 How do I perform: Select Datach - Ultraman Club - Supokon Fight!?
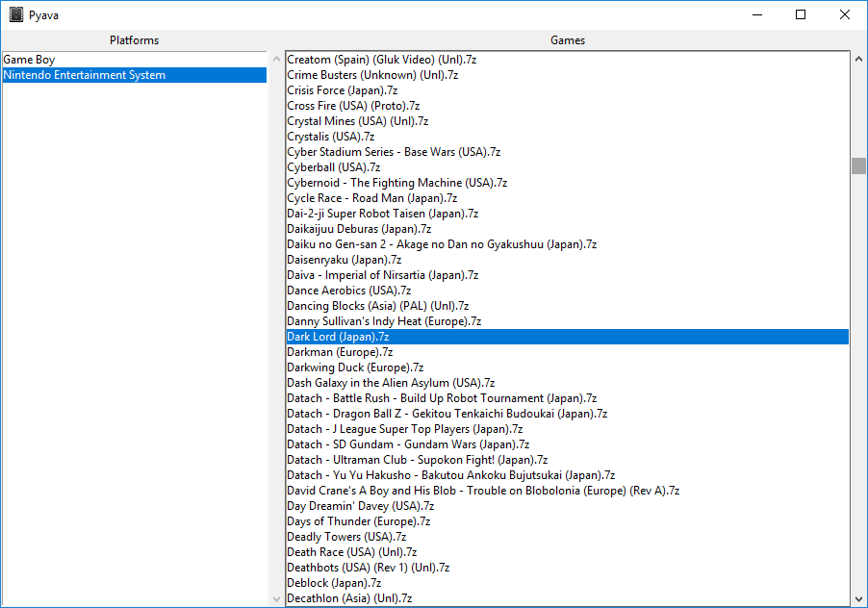(x=568, y=460)
